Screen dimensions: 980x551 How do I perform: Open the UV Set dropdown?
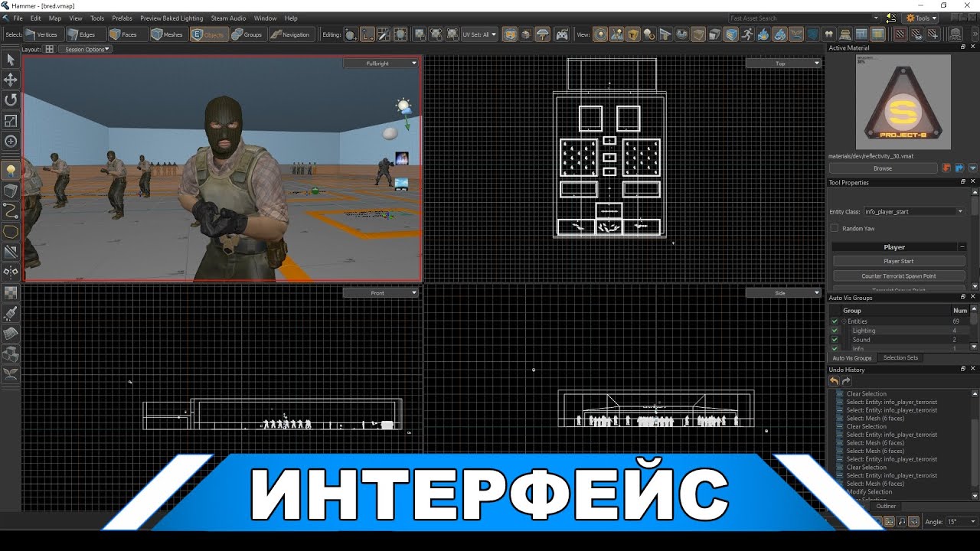[x=479, y=34]
